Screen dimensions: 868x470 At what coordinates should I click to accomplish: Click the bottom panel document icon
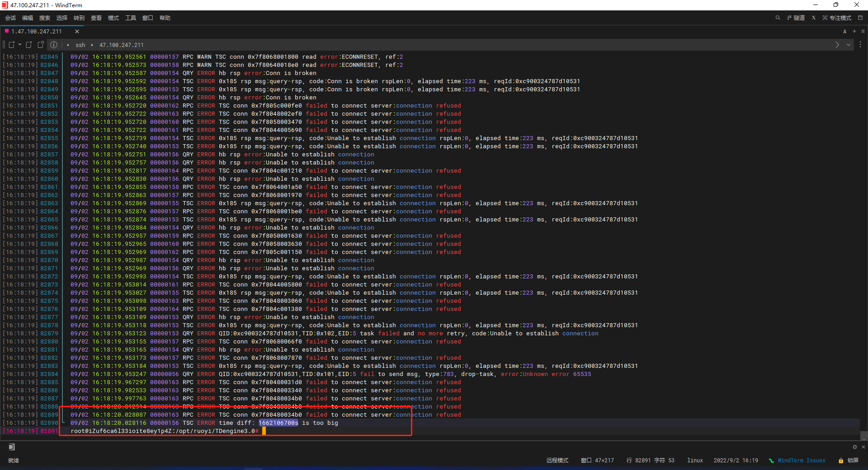coord(12,447)
